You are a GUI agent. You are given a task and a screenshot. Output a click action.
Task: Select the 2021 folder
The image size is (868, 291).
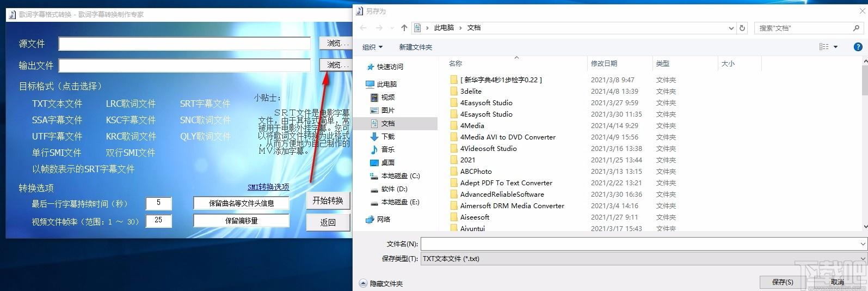click(467, 160)
